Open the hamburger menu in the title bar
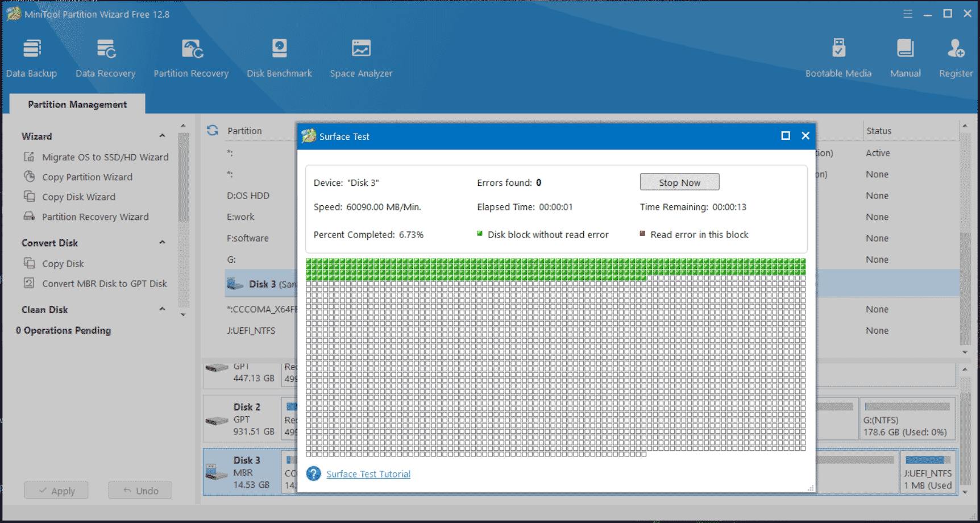The width and height of the screenshot is (980, 523). (908, 14)
